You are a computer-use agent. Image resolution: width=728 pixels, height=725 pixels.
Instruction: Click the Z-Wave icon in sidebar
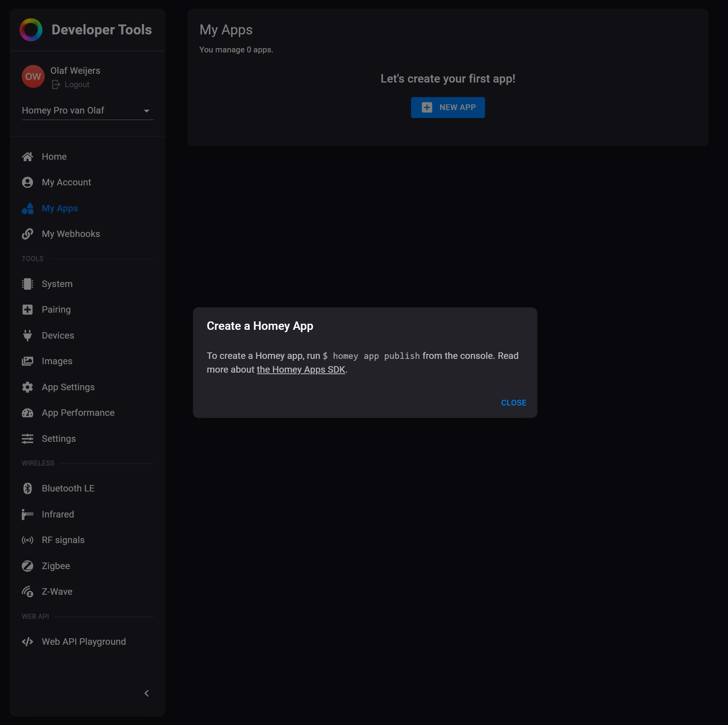(x=28, y=592)
